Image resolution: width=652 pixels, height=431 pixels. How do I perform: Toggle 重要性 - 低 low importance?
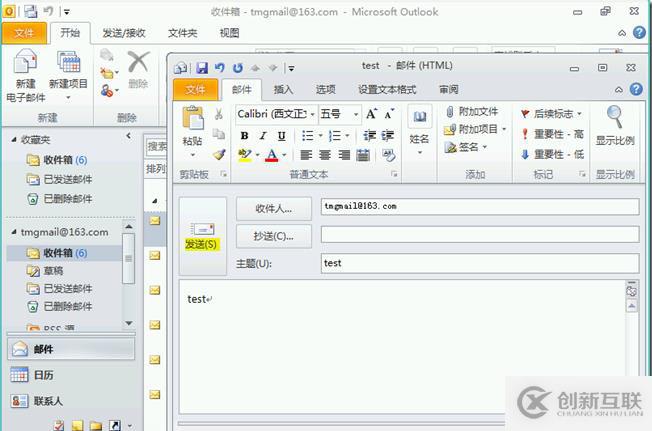pos(553,155)
